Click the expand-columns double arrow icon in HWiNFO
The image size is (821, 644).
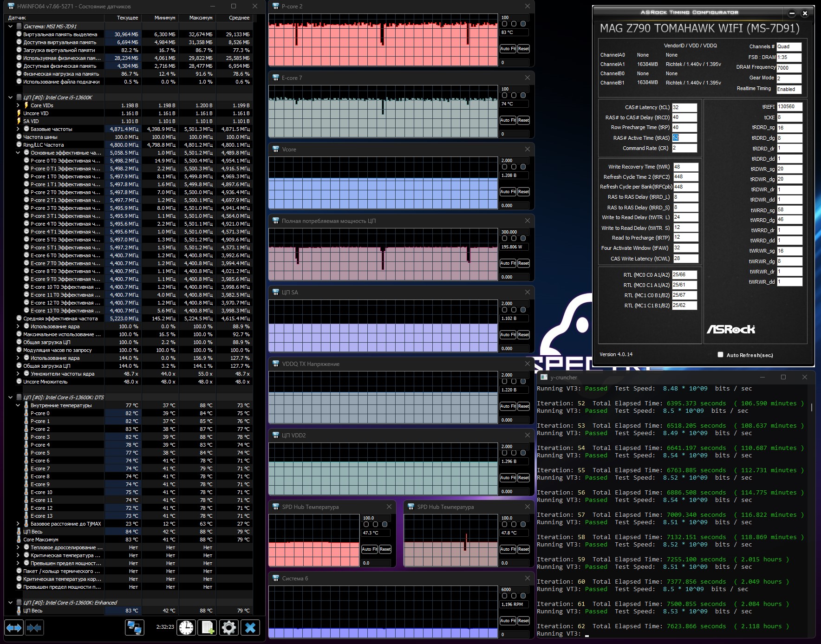pyautogui.click(x=13, y=628)
